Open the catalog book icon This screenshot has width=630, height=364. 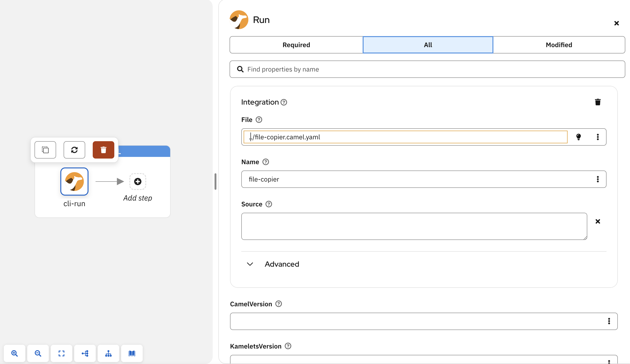(132, 353)
